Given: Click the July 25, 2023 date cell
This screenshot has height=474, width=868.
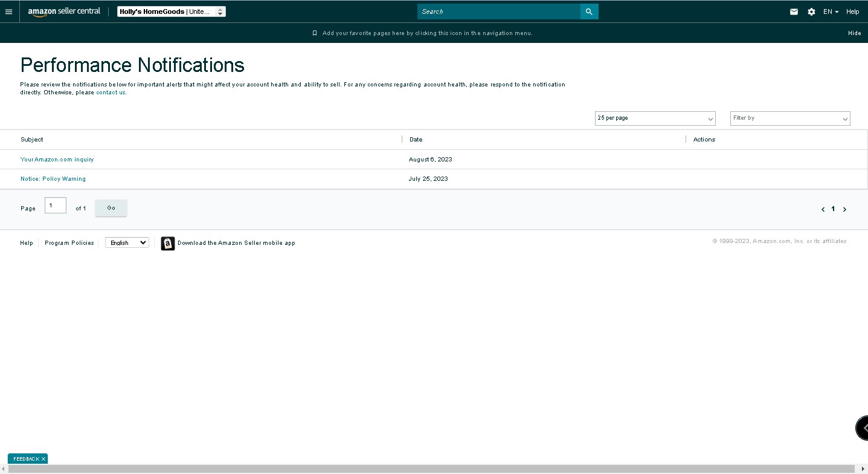Looking at the screenshot, I should (x=428, y=179).
